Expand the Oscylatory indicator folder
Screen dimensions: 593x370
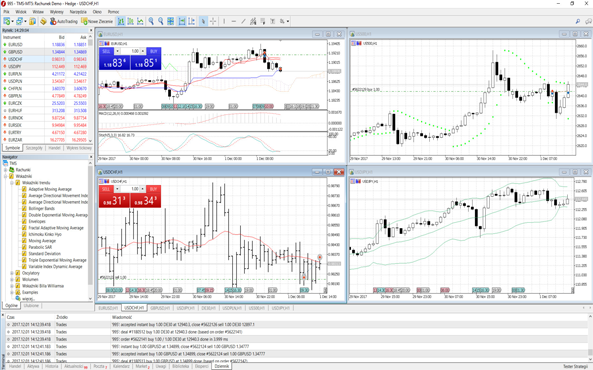click(x=12, y=273)
